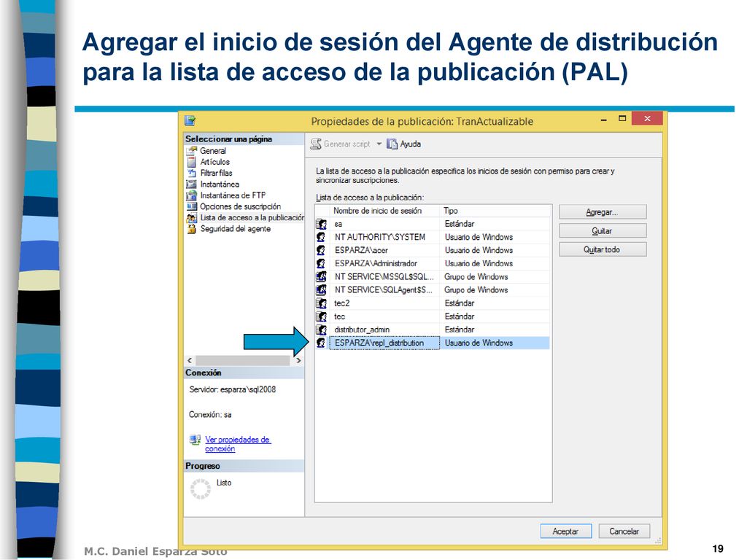The image size is (747, 560).
Task: Select the tec login name
Action: (340, 316)
